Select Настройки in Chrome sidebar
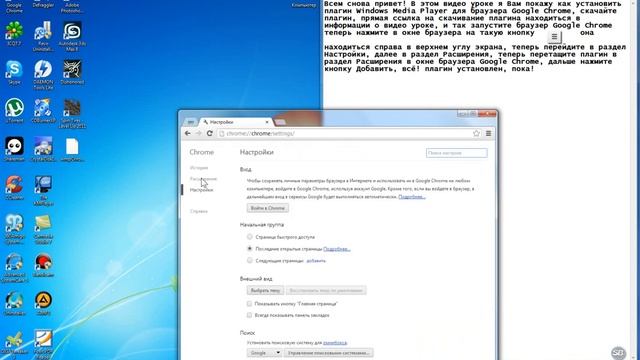Viewport: 640px width, 360px height. [x=201, y=190]
